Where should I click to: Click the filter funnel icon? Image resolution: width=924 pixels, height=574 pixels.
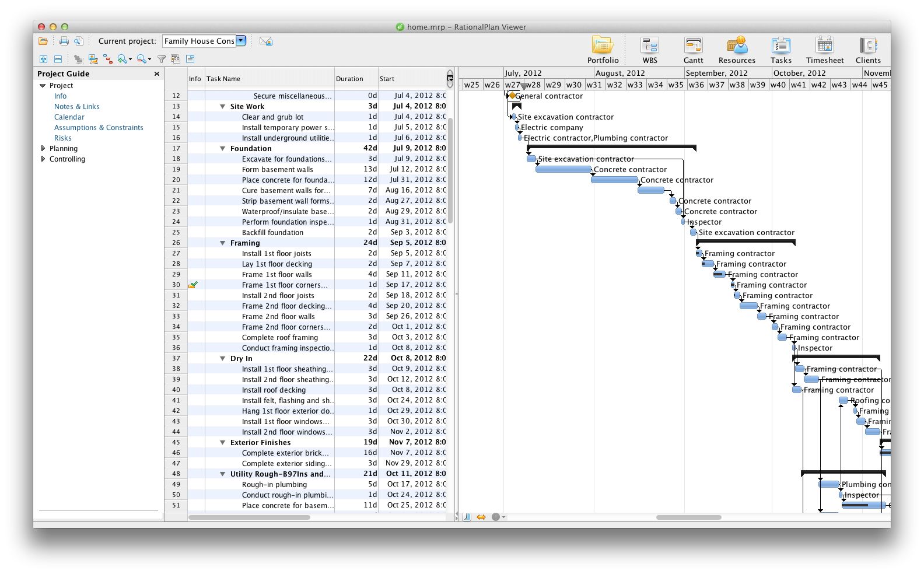tap(162, 59)
